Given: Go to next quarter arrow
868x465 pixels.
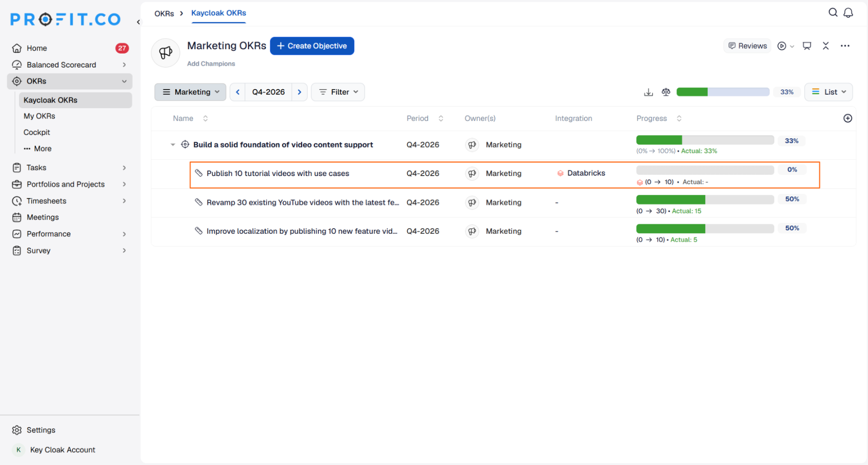Looking at the screenshot, I should pyautogui.click(x=300, y=92).
